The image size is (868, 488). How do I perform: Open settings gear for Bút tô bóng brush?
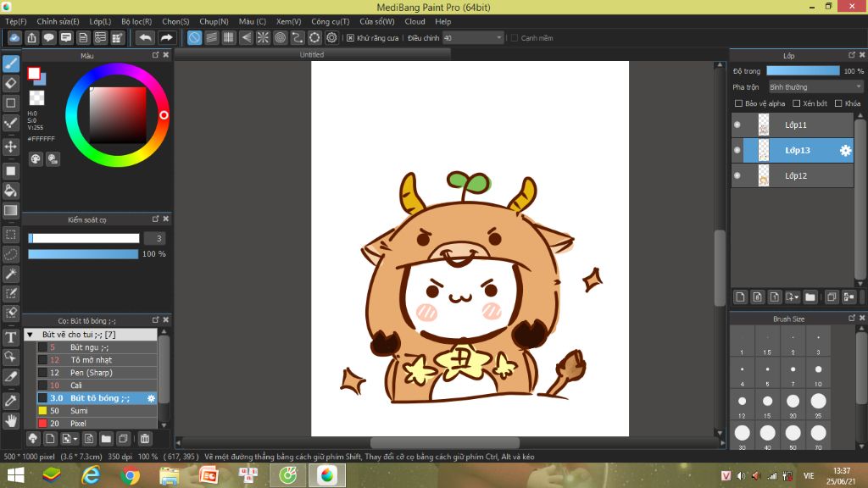coord(151,398)
